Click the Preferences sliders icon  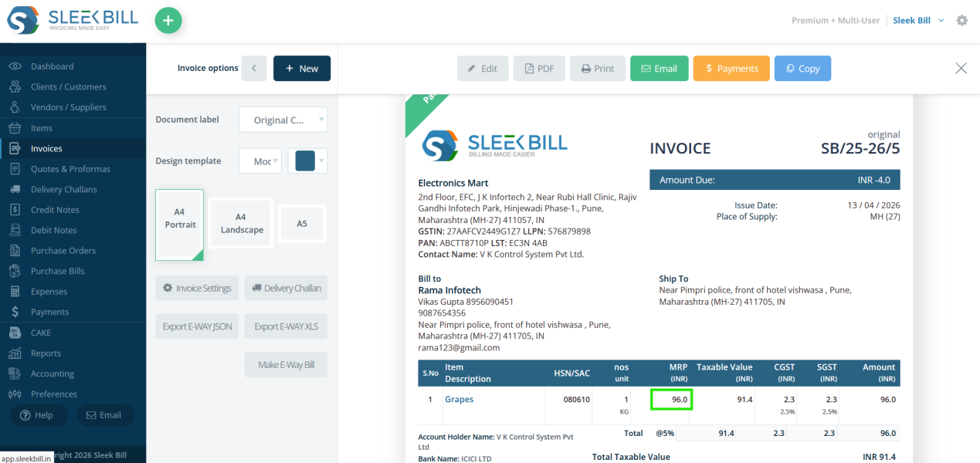(x=15, y=394)
